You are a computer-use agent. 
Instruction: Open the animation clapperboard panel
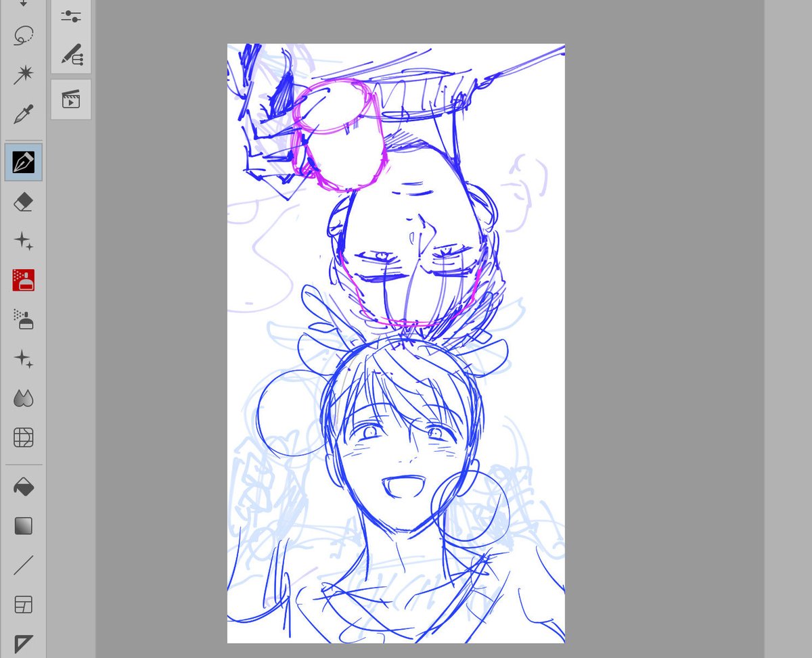[71, 99]
